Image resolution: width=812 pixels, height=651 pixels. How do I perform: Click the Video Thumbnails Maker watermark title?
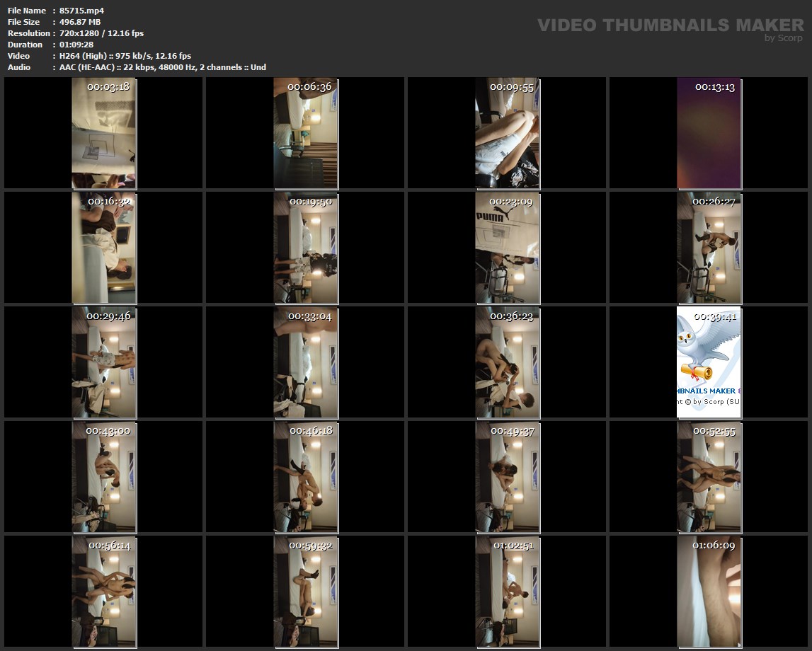[x=670, y=25]
